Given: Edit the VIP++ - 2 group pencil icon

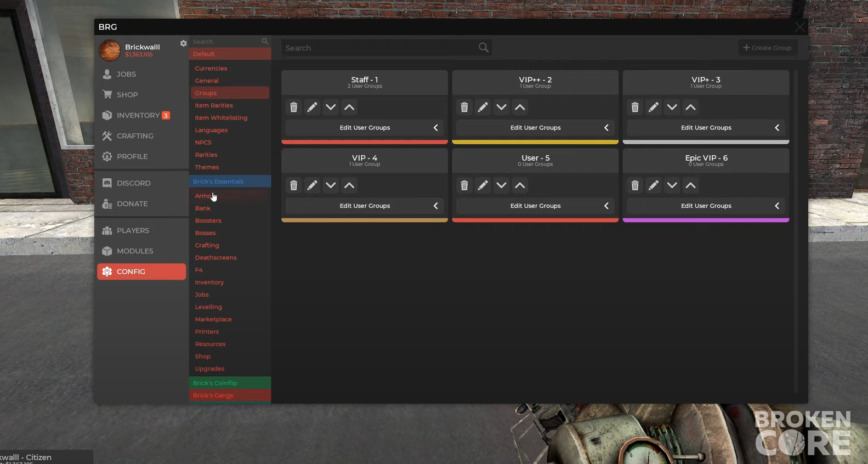Looking at the screenshot, I should (x=483, y=107).
